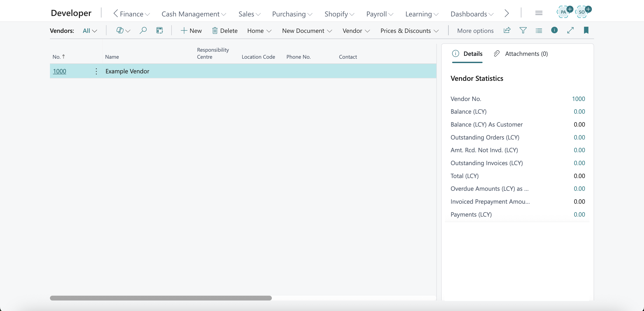Click the New vendor button
The width and height of the screenshot is (644, 311).
pyautogui.click(x=191, y=31)
